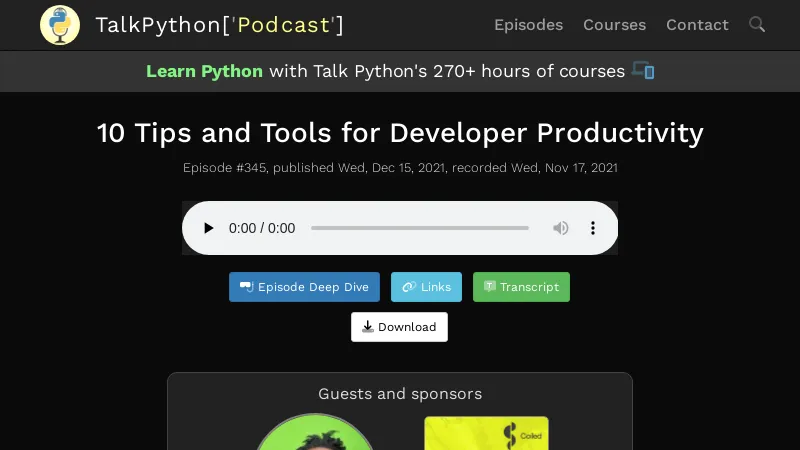Open the Courses nav item
Screen dimensions: 800x450
click(x=614, y=25)
